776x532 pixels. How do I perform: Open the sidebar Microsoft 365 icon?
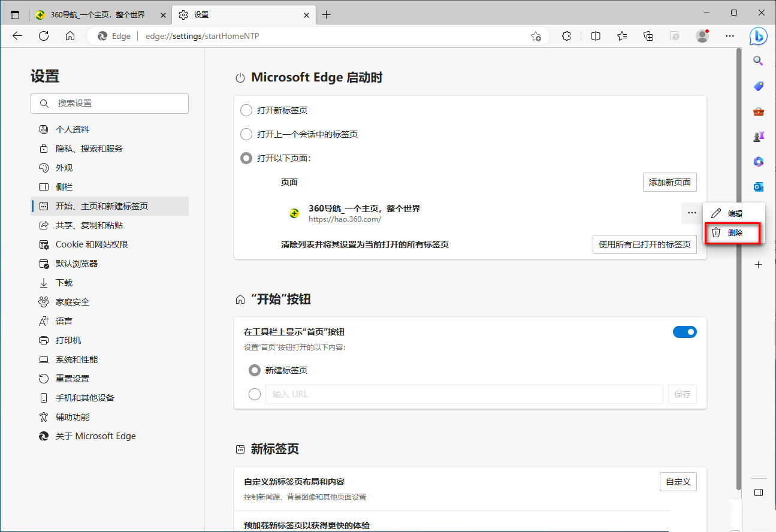(758, 162)
